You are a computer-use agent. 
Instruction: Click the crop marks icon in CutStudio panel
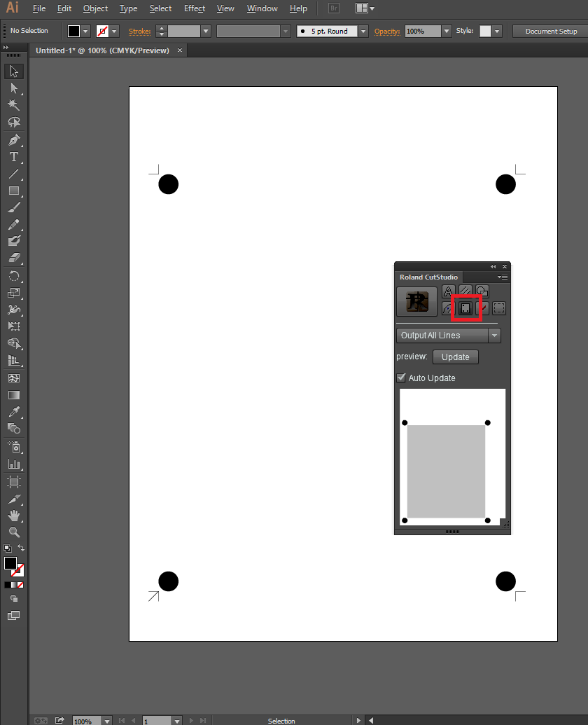(465, 308)
